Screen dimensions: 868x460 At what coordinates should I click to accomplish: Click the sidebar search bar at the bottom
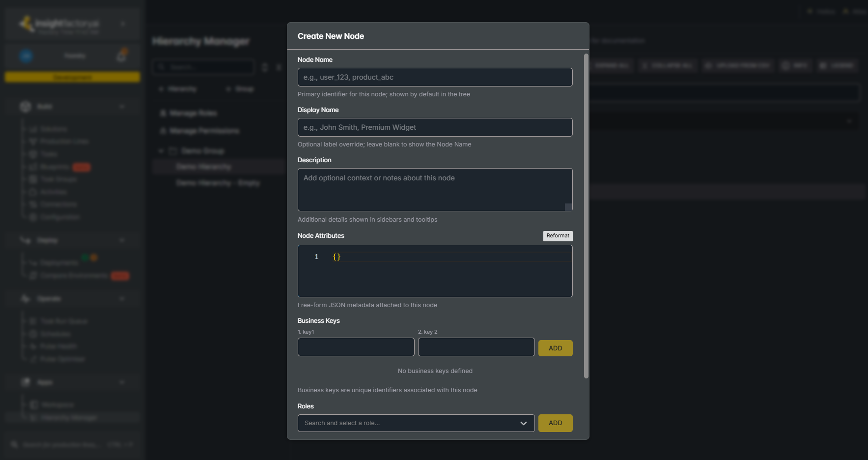[72, 444]
